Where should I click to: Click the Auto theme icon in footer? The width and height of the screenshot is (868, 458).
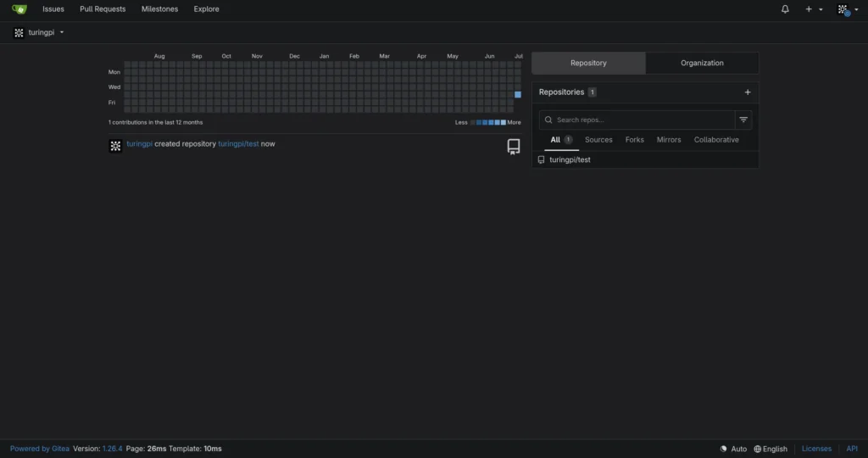(724, 450)
